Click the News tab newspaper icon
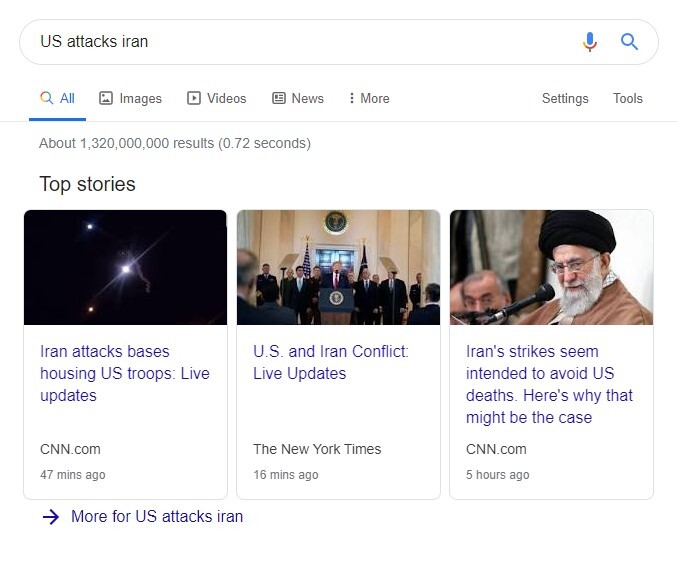This screenshot has width=678, height=562. (279, 98)
